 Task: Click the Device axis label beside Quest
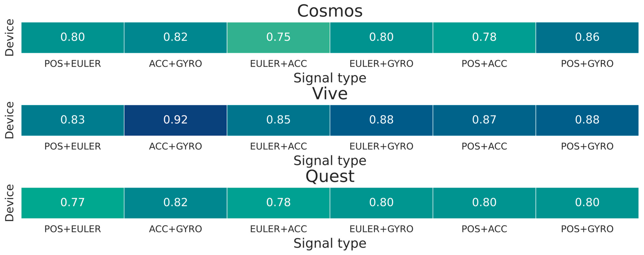[x=10, y=203]
